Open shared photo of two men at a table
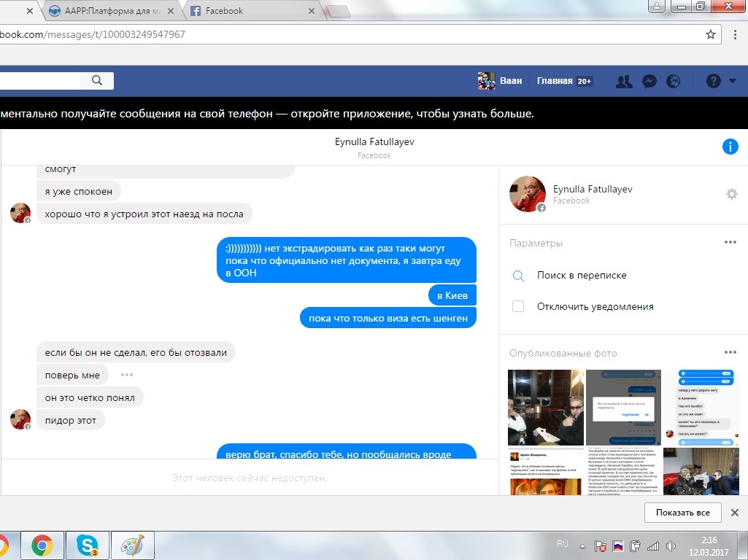Screen dimensions: 748x560 pyautogui.click(x=546, y=408)
